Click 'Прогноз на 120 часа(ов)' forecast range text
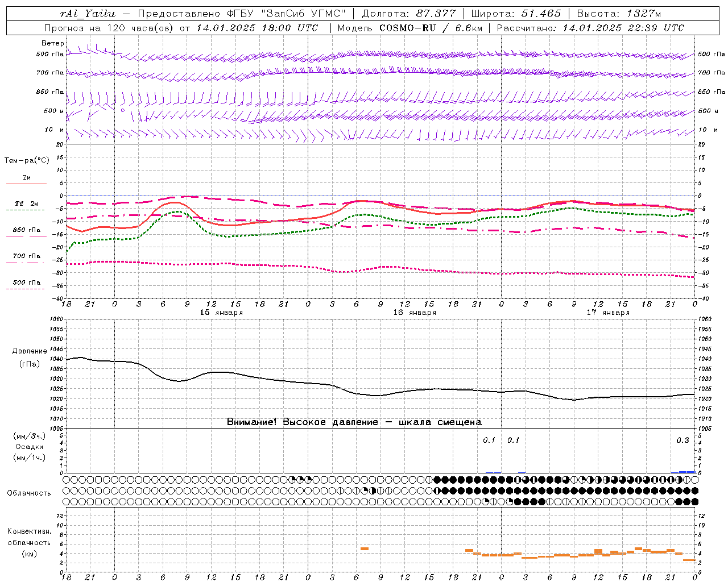 [109, 28]
